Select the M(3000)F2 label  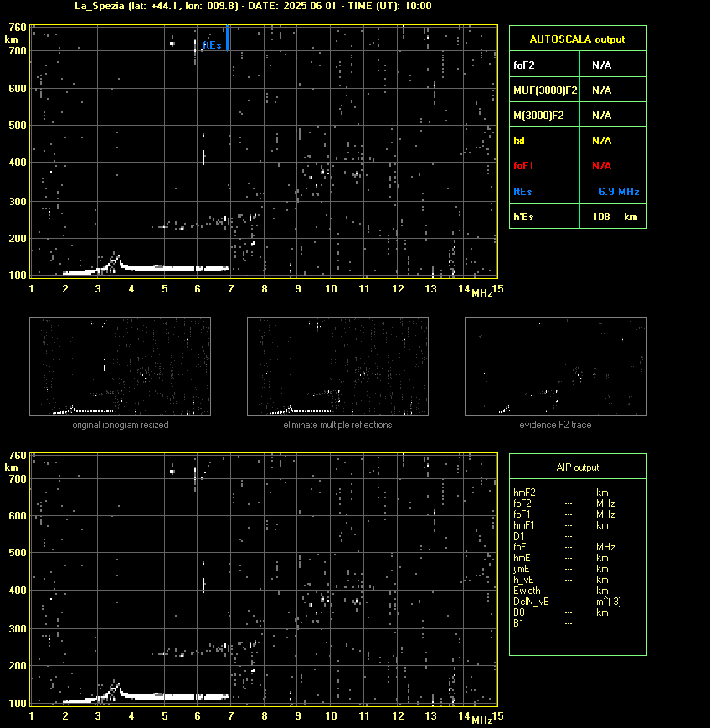click(x=538, y=115)
